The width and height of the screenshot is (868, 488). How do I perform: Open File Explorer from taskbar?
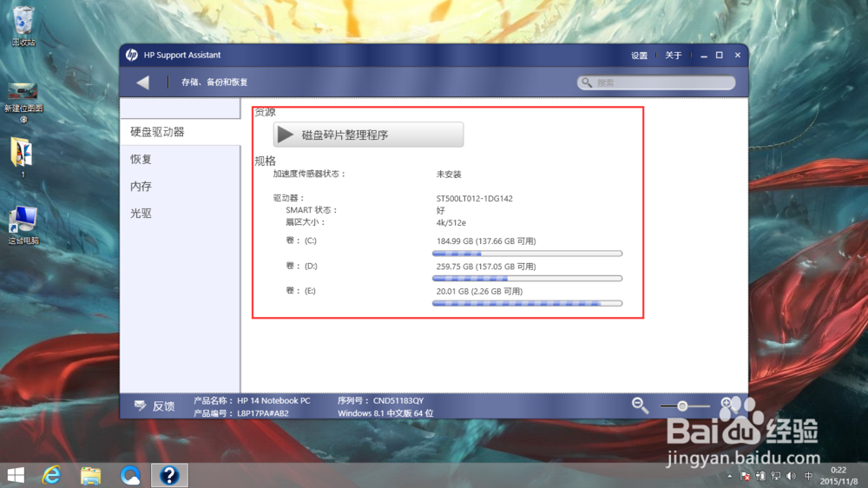click(x=91, y=475)
